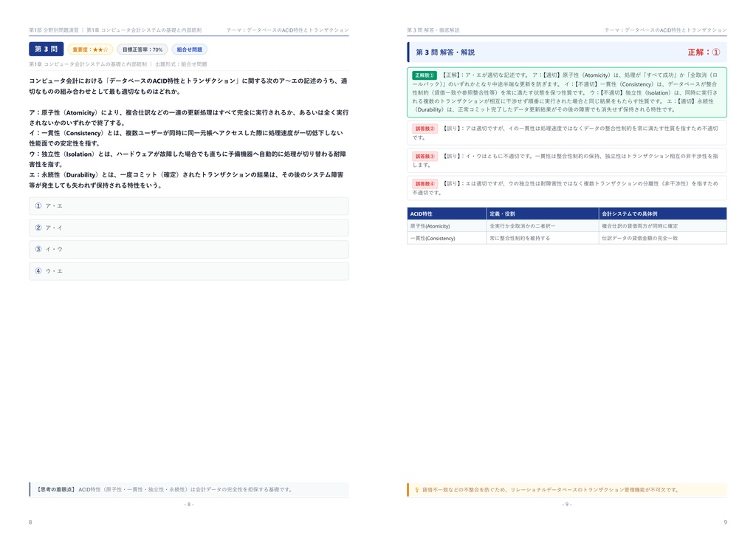Viewport: 756px width, 535px height.
Task: Click the 【思考の着眼点】 note label
Action: [56, 490]
